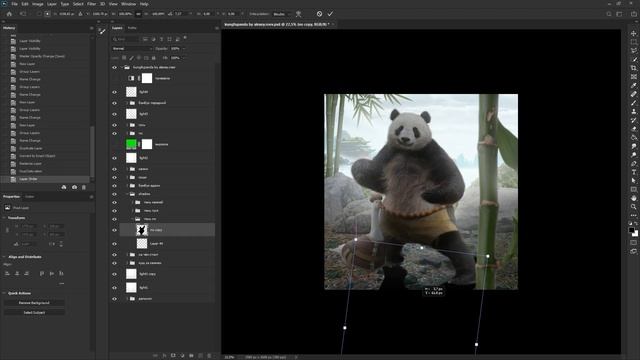Screen dimensions: 640x360
Task: Click the History panel camera snapshot icon
Action: (74, 187)
